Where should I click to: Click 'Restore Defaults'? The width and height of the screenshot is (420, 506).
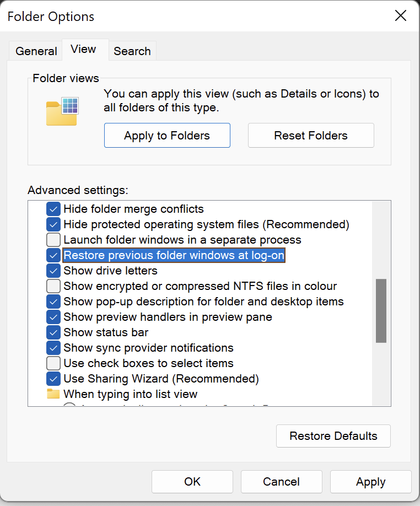(333, 436)
